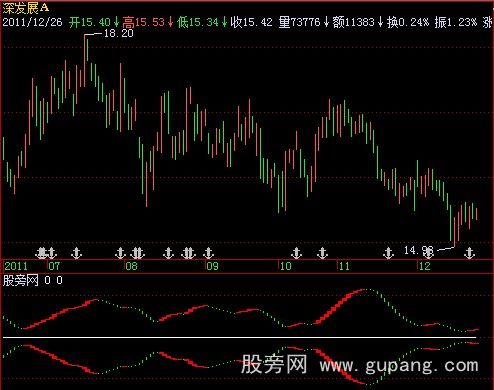This screenshot has height=390, width=494.
Task: Click the date 2011/12/26 in the header
Action: [32, 22]
